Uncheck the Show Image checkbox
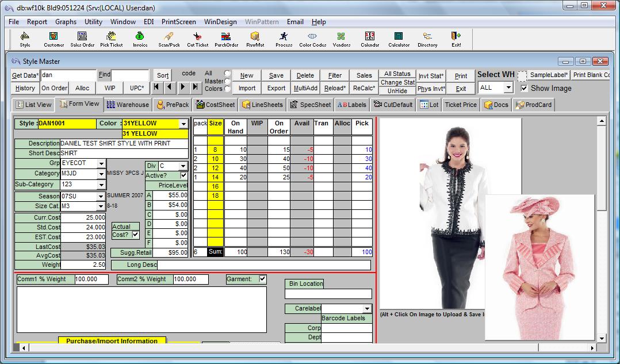 click(524, 89)
